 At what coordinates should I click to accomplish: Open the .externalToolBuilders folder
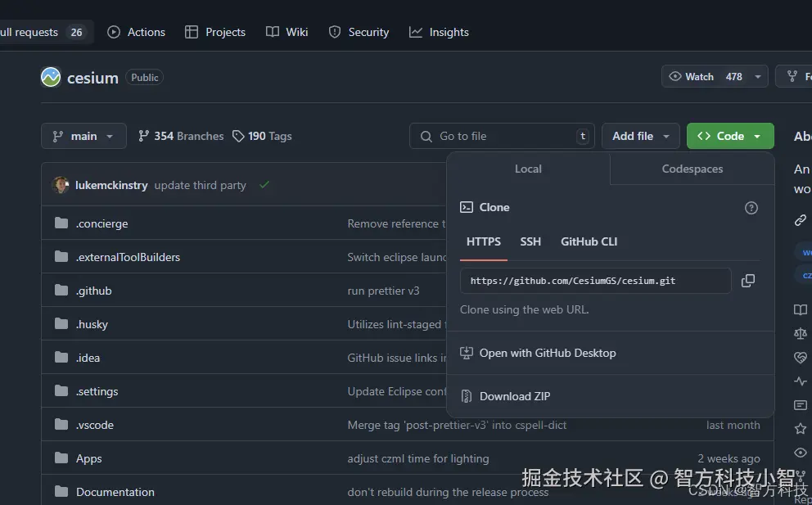(128, 258)
